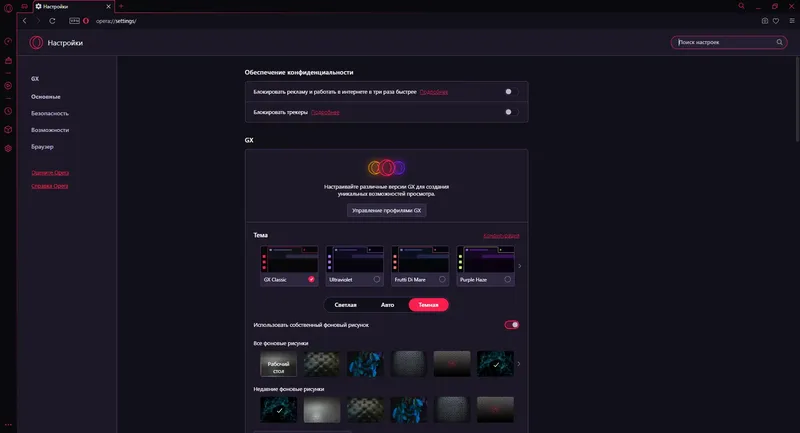The image size is (800, 433).
Task: Open a new tab with plus
Action: 121,7
